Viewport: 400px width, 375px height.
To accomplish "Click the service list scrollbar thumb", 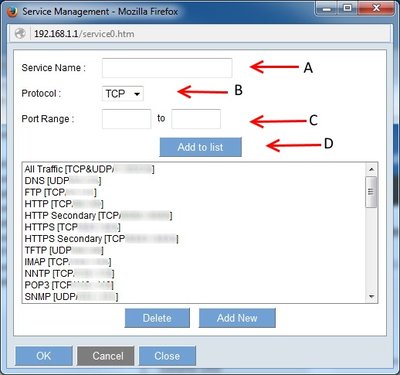I will (x=371, y=192).
